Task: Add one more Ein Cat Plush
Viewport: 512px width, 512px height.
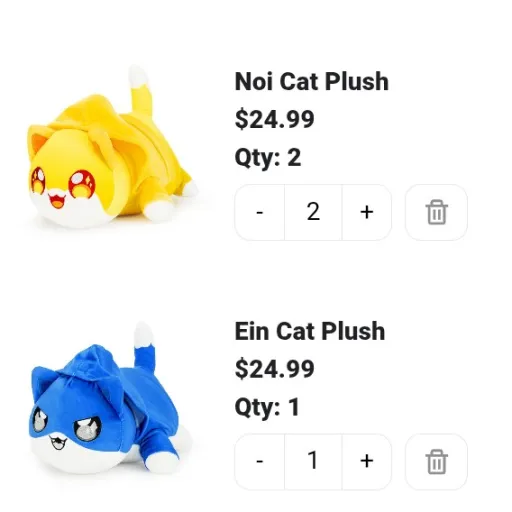Action: [367, 462]
